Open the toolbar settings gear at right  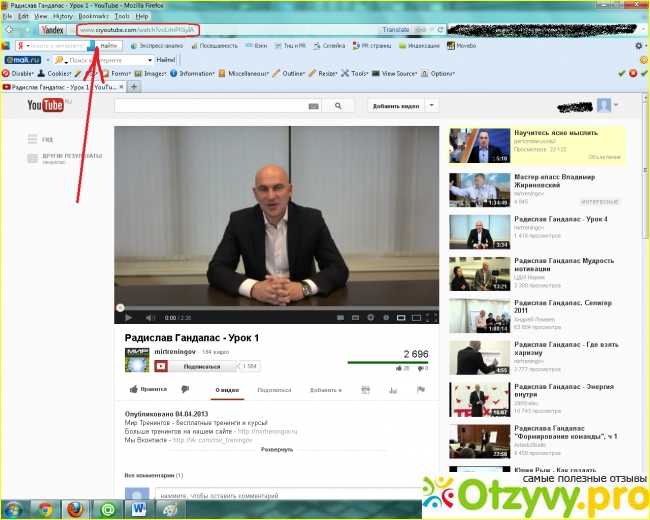click(639, 46)
